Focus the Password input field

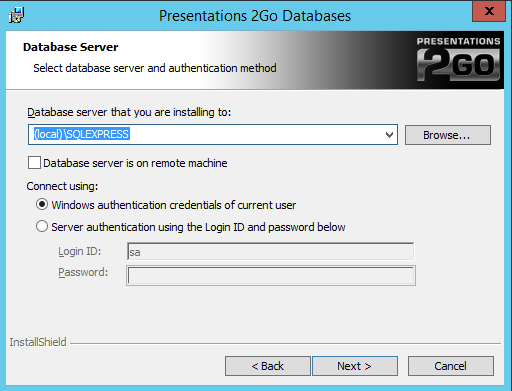pyautogui.click(x=271, y=275)
